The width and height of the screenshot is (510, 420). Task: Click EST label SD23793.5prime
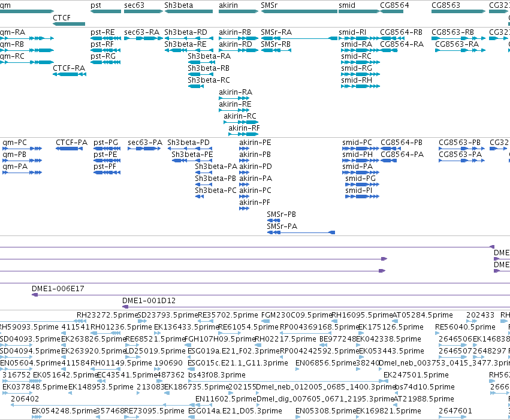pyautogui.click(x=168, y=315)
